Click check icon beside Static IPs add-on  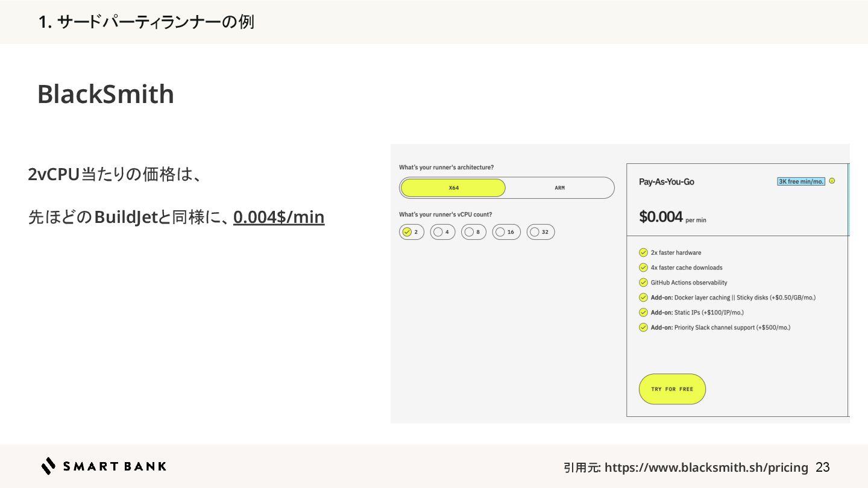(643, 313)
